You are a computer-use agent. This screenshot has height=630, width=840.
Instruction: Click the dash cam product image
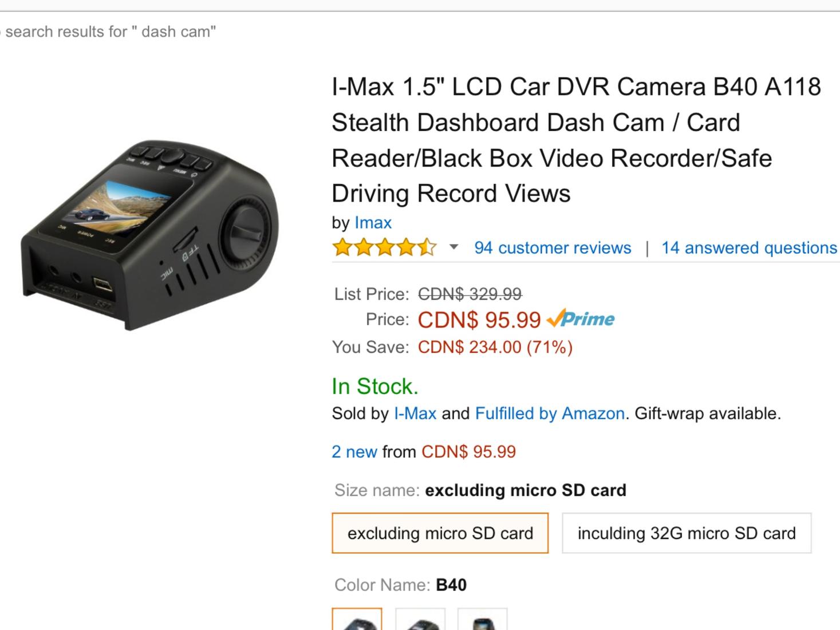click(x=150, y=235)
